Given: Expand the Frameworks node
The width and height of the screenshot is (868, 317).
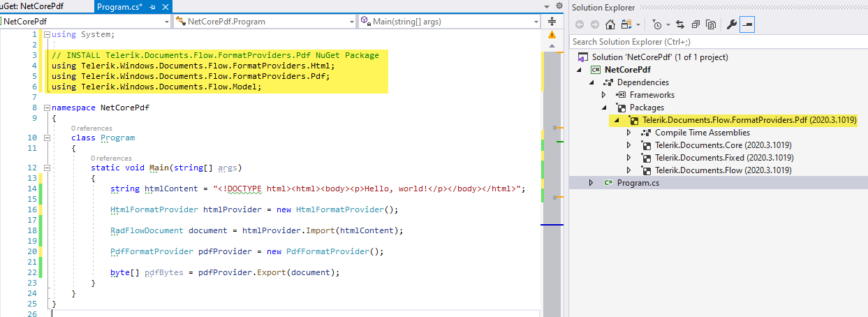Looking at the screenshot, I should click(x=605, y=95).
